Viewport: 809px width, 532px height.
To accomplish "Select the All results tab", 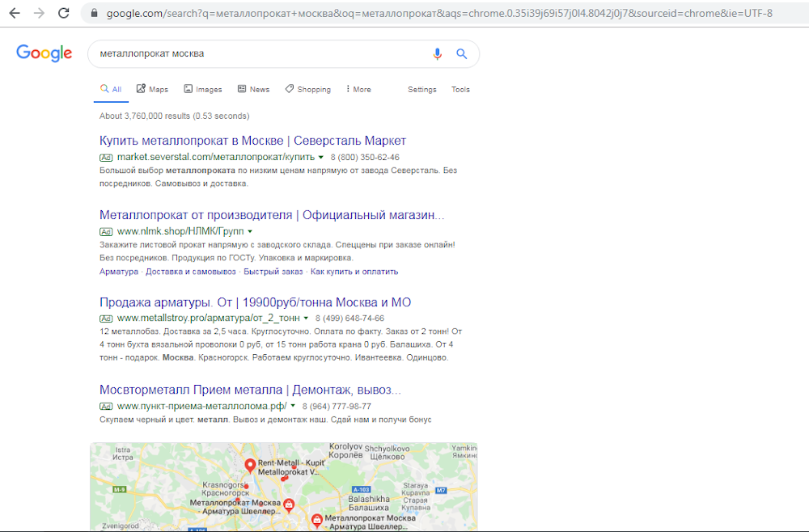I will pyautogui.click(x=111, y=89).
